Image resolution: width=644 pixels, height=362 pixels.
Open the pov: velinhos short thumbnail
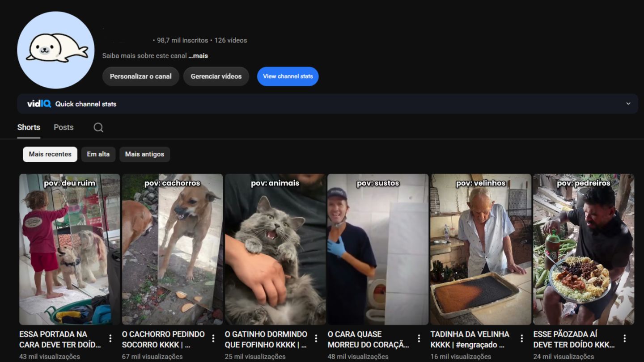click(481, 249)
